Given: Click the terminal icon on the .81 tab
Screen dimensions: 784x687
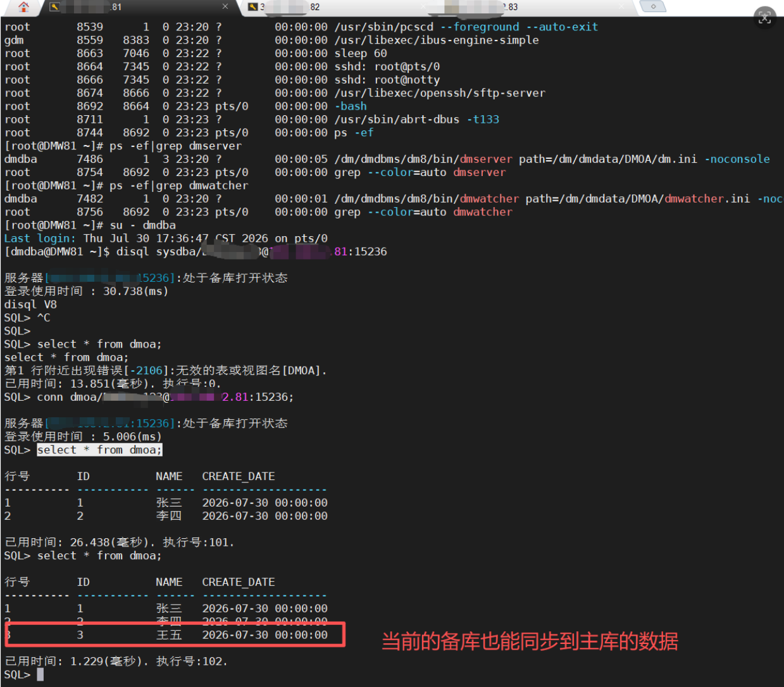Looking at the screenshot, I should click(55, 7).
